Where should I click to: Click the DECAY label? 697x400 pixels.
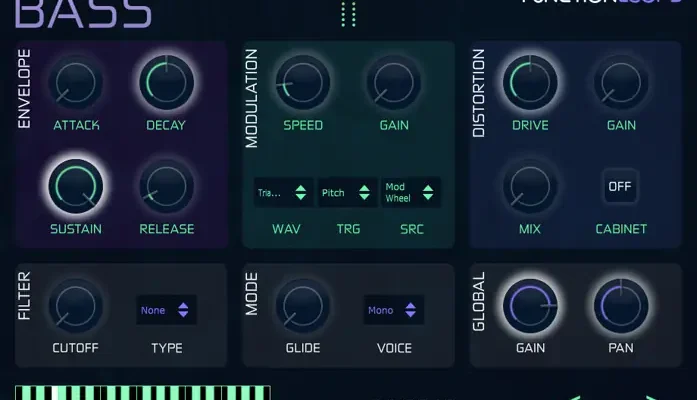tap(166, 125)
